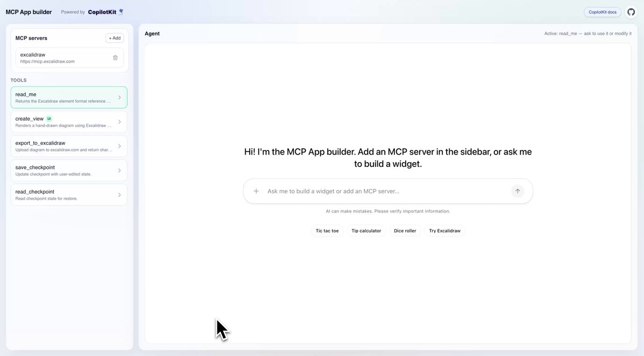Click the 'MCP App builder' title
The height and width of the screenshot is (356, 644).
click(x=29, y=12)
